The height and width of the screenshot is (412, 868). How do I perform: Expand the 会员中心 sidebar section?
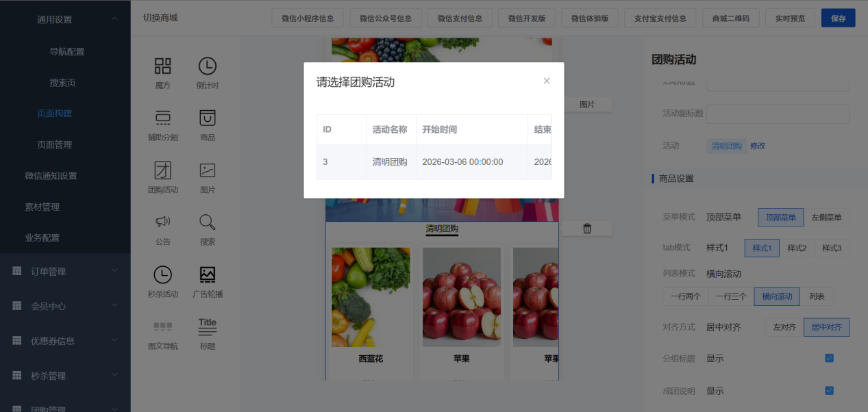click(65, 306)
